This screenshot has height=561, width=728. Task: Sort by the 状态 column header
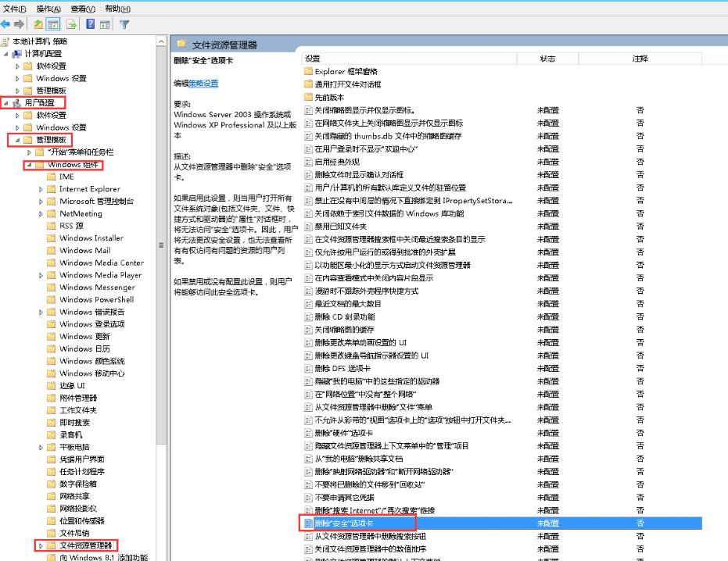click(548, 59)
